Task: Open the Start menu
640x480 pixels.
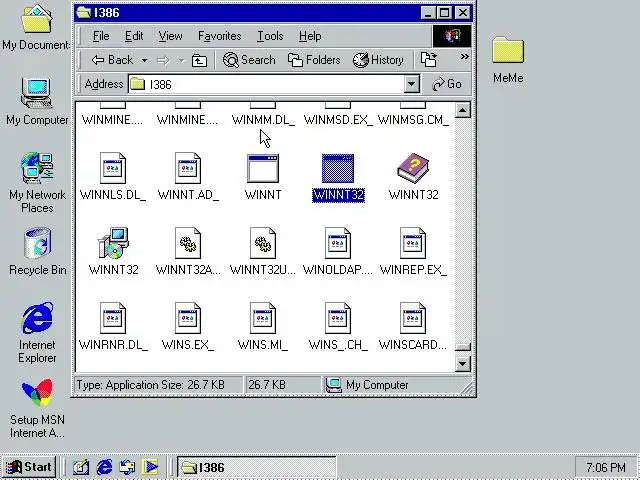Action: 29,467
